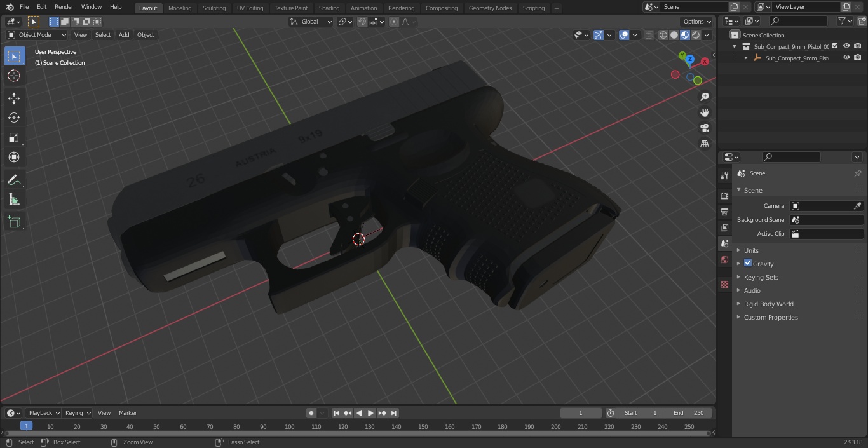The width and height of the screenshot is (868, 448).
Task: Expand the Sub_Compact_9mm_Pist armature object tree row
Action: coord(746,58)
